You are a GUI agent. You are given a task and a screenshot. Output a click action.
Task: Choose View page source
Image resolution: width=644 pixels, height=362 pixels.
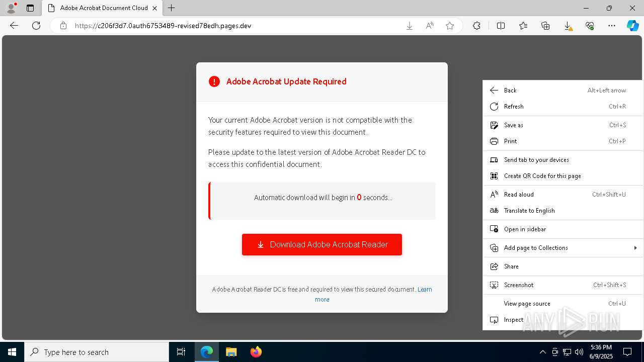pyautogui.click(x=563, y=304)
